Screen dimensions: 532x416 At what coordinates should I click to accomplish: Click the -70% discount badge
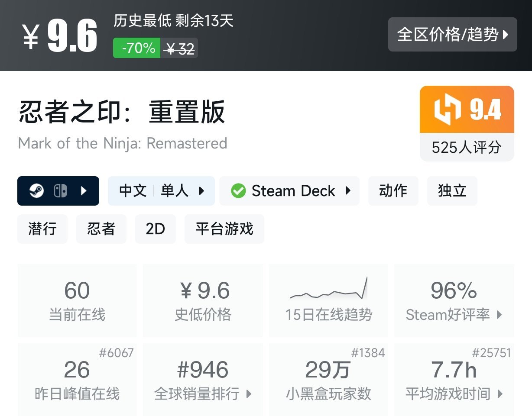tap(136, 48)
